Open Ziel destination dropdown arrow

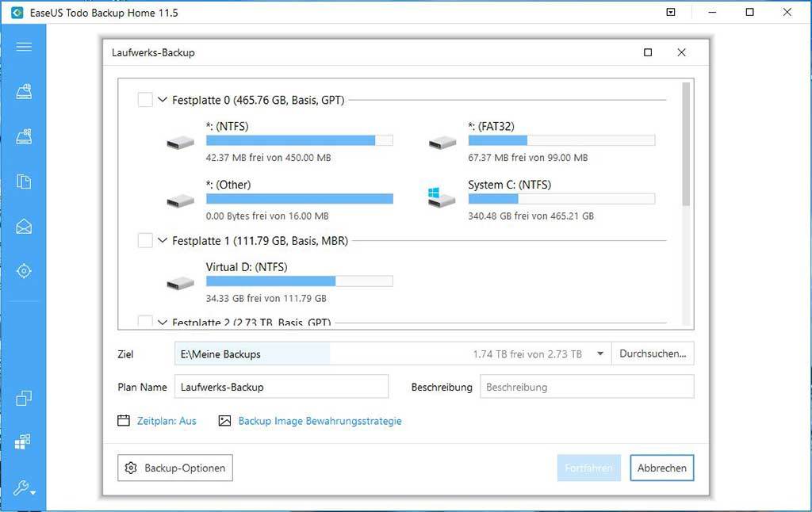pyautogui.click(x=600, y=354)
